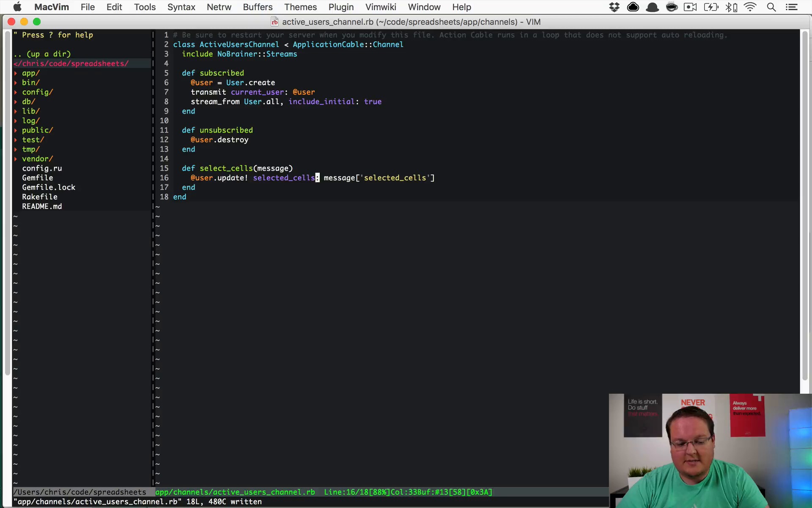Expand the db/ directory arrow

pos(16,102)
